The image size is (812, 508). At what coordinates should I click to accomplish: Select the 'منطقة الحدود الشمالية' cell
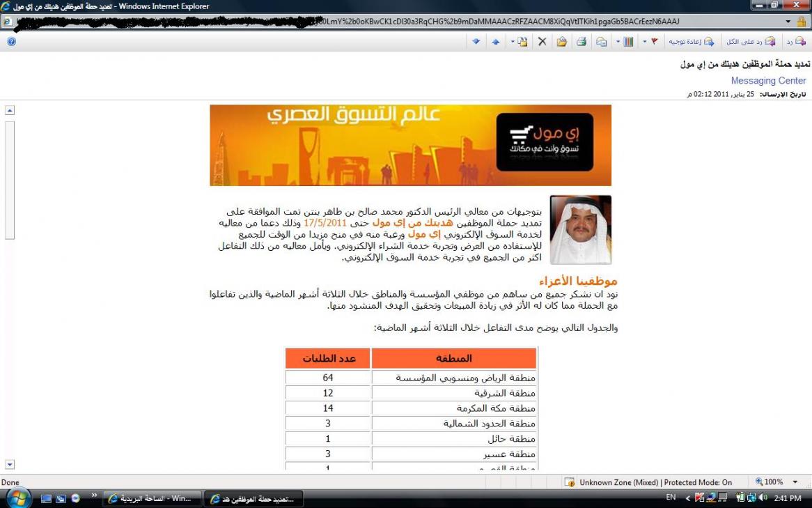[454, 424]
